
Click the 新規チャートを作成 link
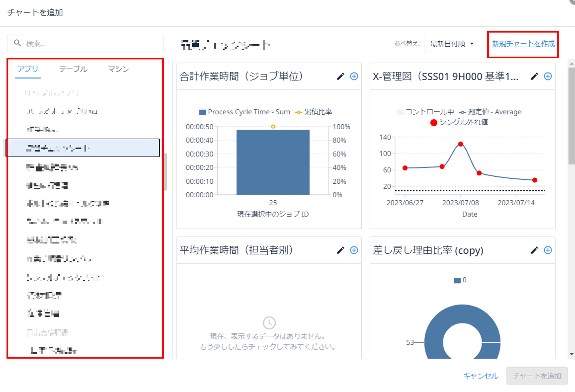523,44
